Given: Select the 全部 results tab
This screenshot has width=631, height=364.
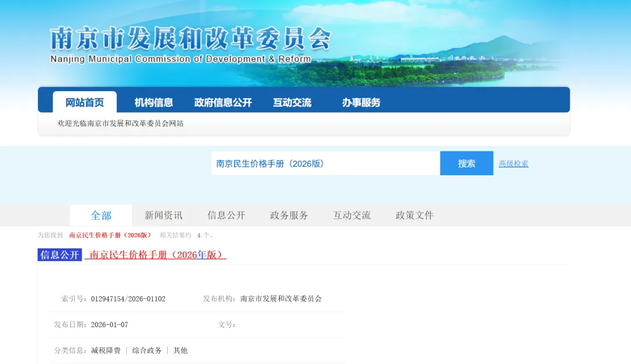Looking at the screenshot, I should (100, 215).
